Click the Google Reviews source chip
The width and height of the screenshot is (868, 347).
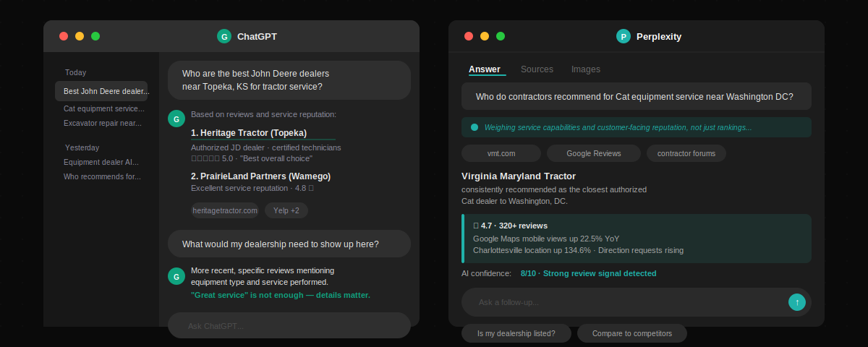(x=594, y=153)
